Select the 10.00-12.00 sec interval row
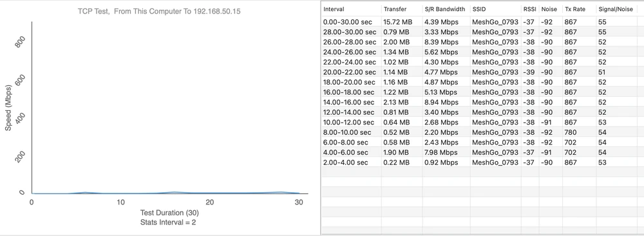The width and height of the screenshot is (644, 236). [x=482, y=122]
